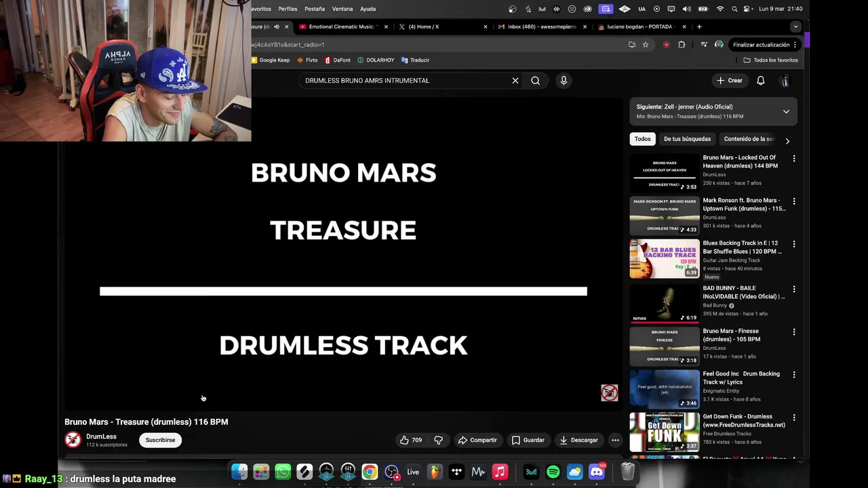Select the Todos filter chip
The image size is (868, 488).
click(x=643, y=139)
